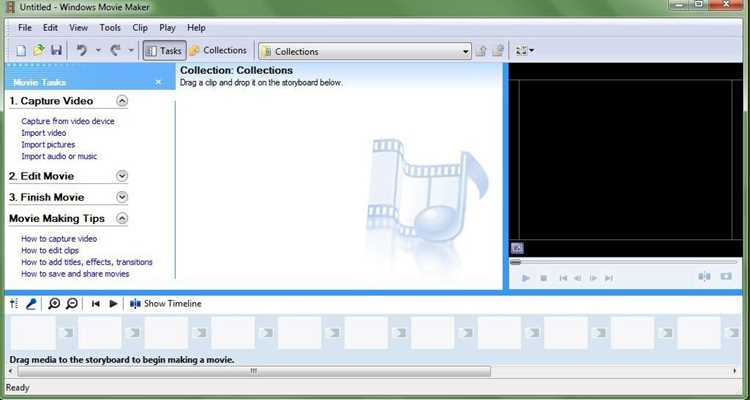Open the Tools menu
Image resolution: width=750 pixels, height=400 pixels.
pyautogui.click(x=110, y=28)
